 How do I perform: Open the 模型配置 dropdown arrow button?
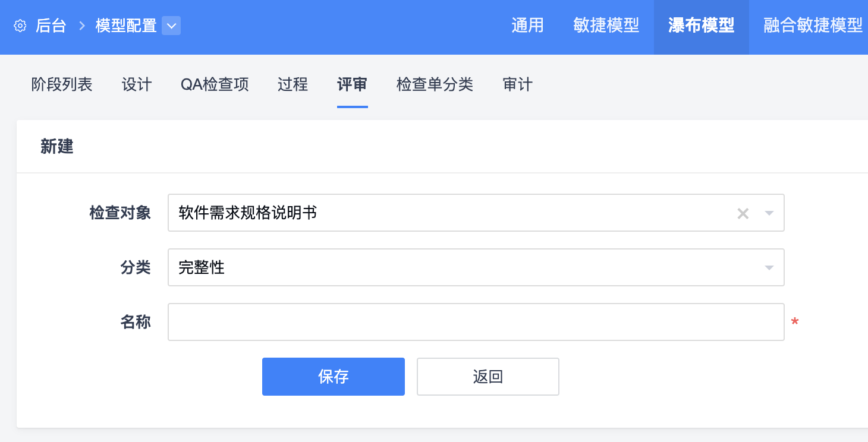click(171, 26)
